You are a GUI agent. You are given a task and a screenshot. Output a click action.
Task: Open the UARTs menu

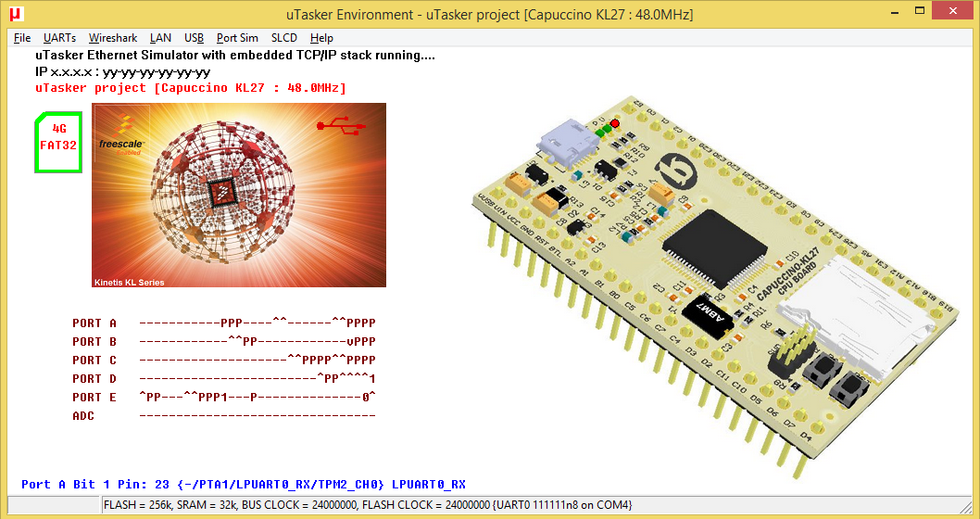[59, 38]
